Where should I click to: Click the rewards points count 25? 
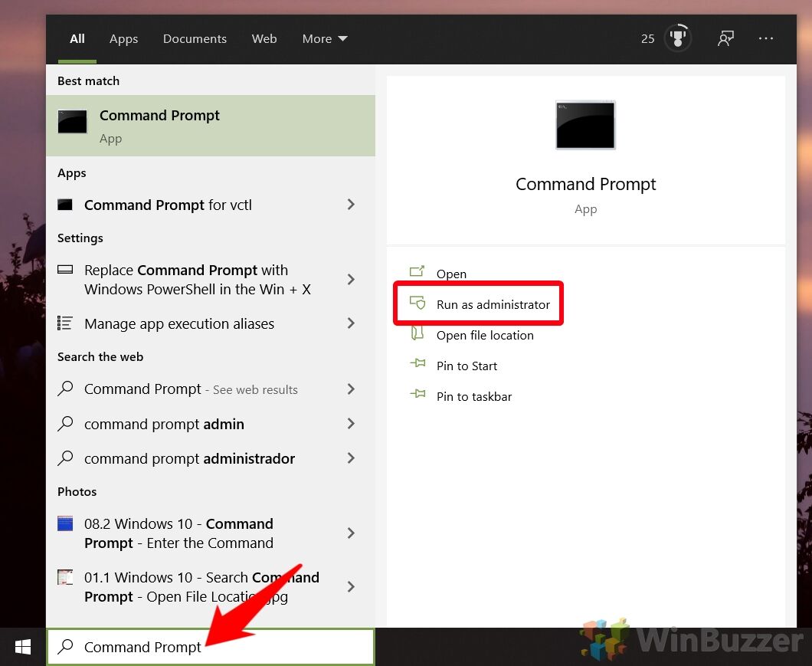pos(648,39)
